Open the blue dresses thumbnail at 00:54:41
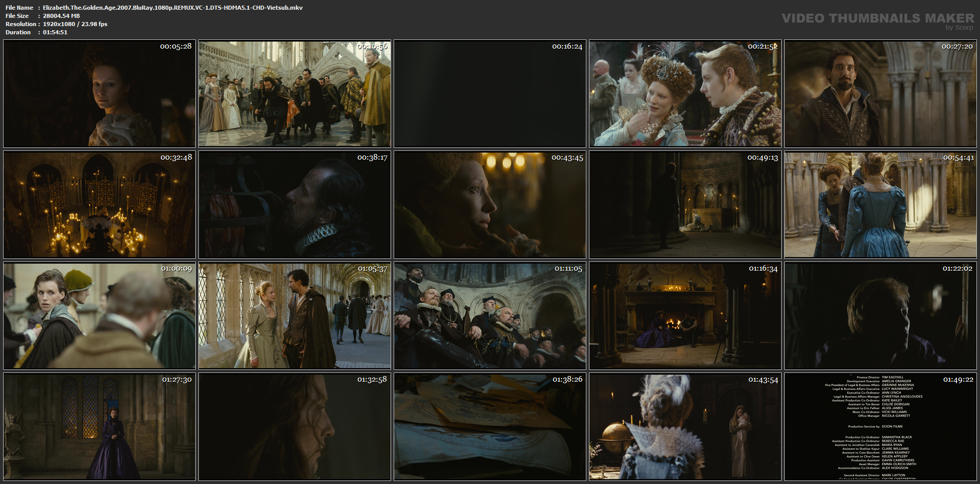980x484 pixels. [x=881, y=205]
